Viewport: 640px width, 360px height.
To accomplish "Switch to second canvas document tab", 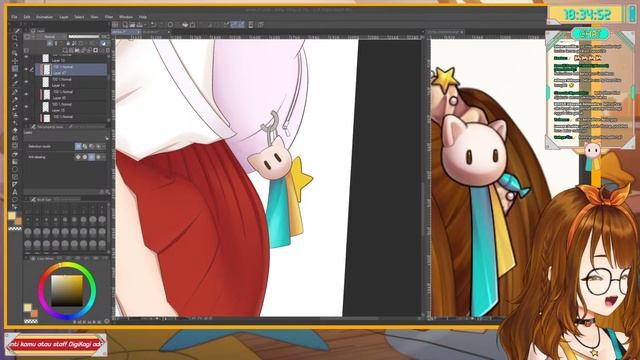I will pyautogui.click(x=156, y=32).
